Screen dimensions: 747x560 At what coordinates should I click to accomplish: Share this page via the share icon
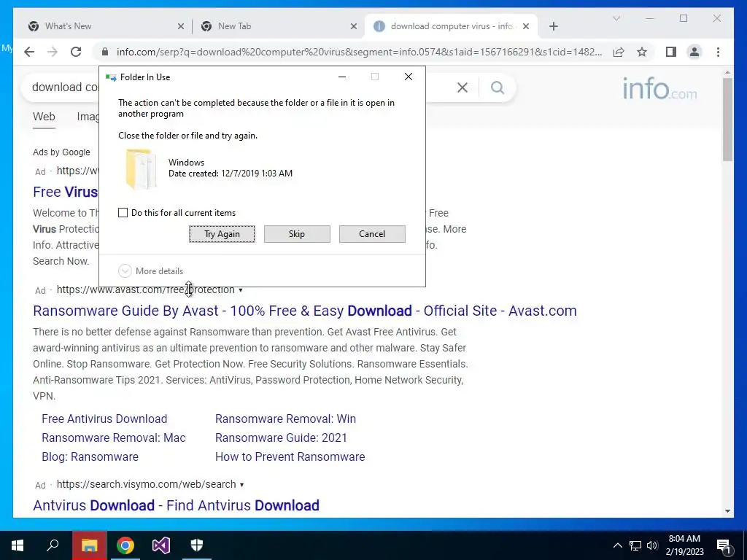[x=619, y=52]
